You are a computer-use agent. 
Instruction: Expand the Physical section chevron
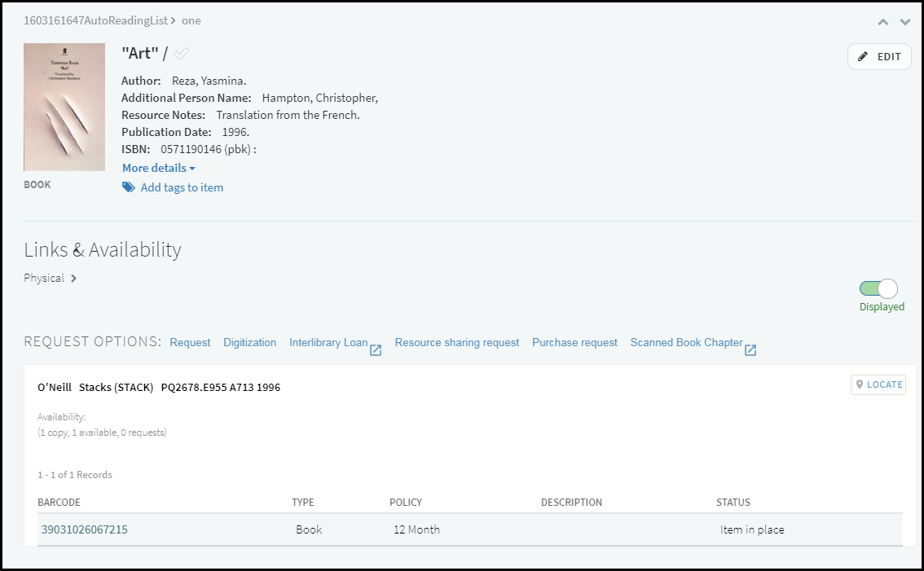click(74, 279)
